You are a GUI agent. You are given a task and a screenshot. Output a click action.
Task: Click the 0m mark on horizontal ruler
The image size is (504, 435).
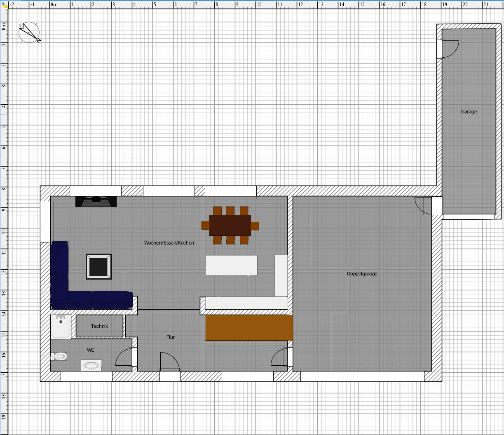tap(54, 5)
